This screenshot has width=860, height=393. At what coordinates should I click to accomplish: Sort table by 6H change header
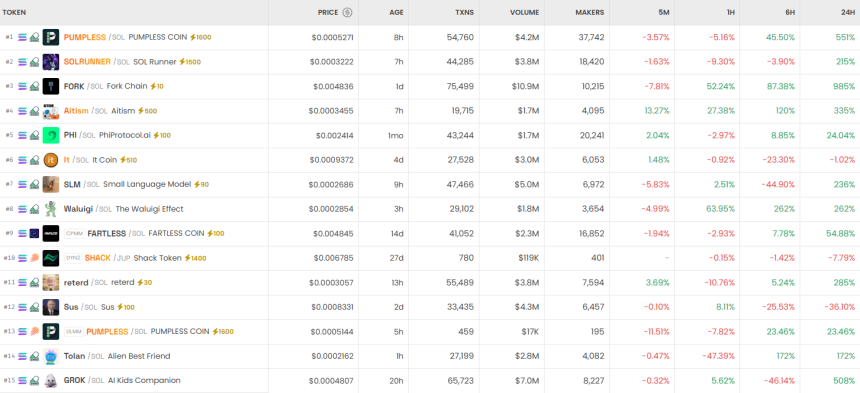(790, 13)
